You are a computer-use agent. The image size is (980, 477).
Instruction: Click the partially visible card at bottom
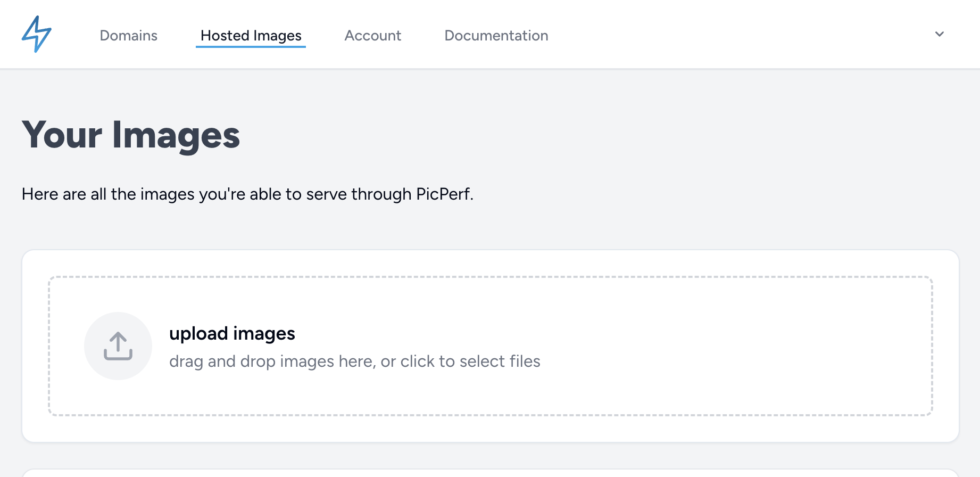489,473
